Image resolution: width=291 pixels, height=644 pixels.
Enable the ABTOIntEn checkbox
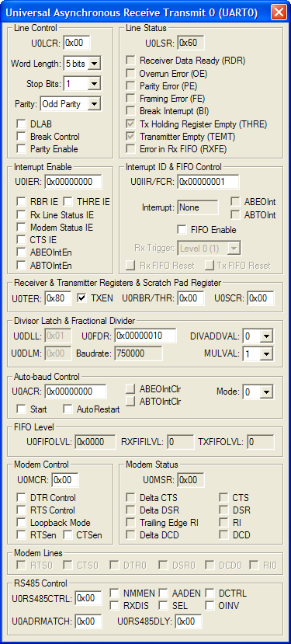click(21, 265)
